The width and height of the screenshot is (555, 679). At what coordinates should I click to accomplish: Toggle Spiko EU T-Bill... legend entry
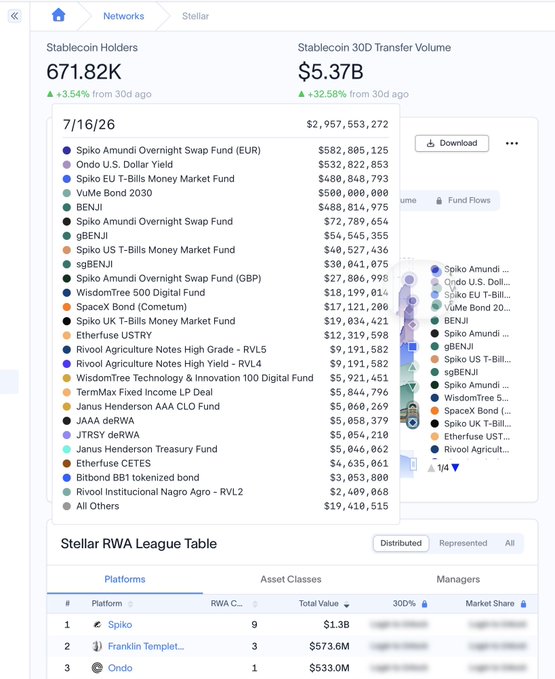471,295
